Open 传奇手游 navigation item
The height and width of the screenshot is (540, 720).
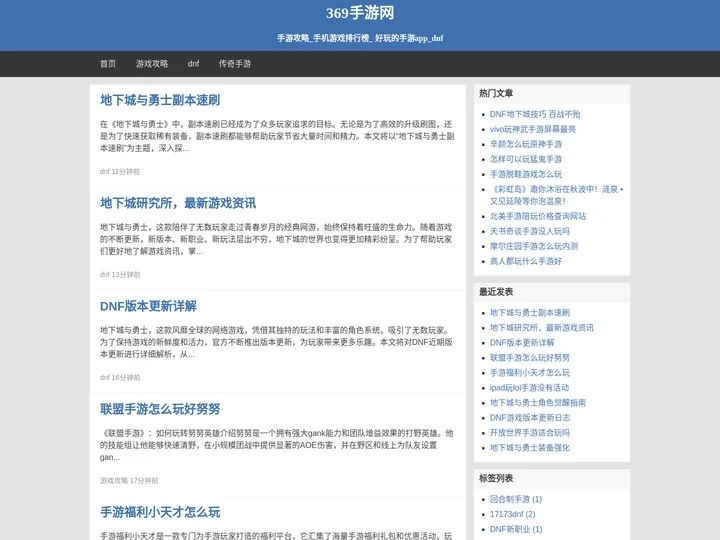(235, 64)
